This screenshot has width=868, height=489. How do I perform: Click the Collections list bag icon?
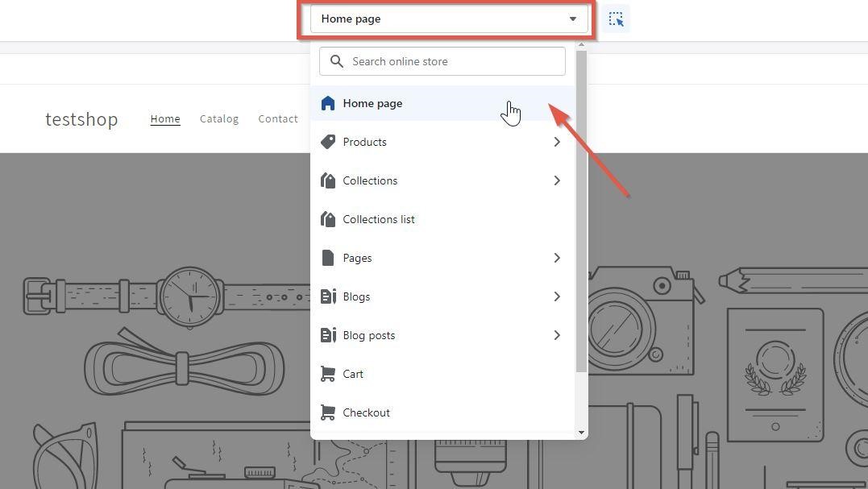pos(328,219)
